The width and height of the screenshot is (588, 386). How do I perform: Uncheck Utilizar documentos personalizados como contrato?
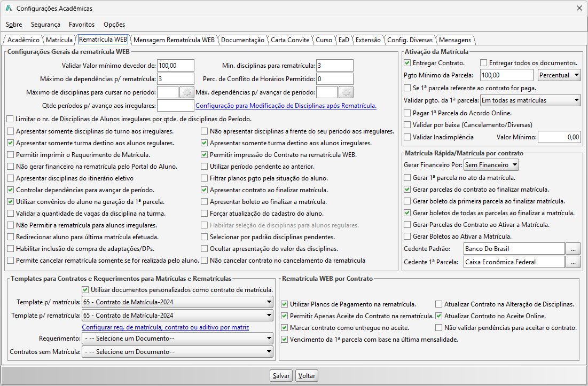pos(85,290)
